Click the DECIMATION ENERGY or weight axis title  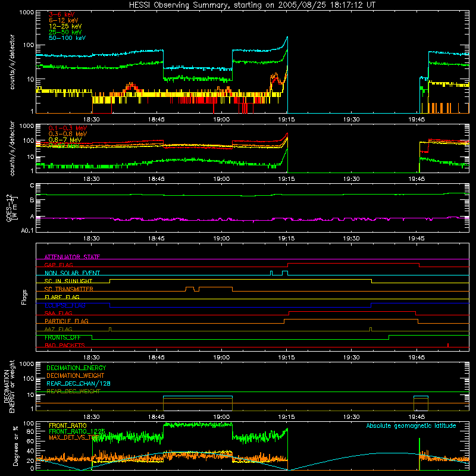9,387
